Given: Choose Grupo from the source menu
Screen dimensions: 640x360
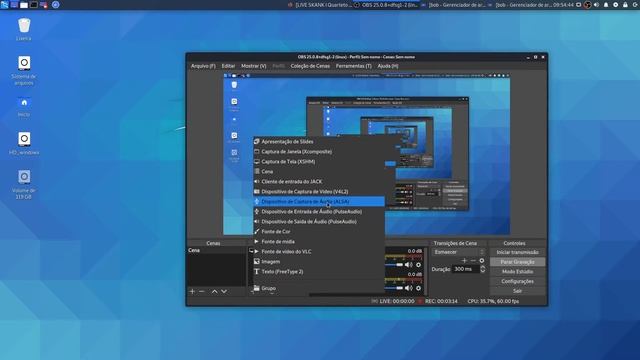Looking at the screenshot, I should [x=319, y=288].
